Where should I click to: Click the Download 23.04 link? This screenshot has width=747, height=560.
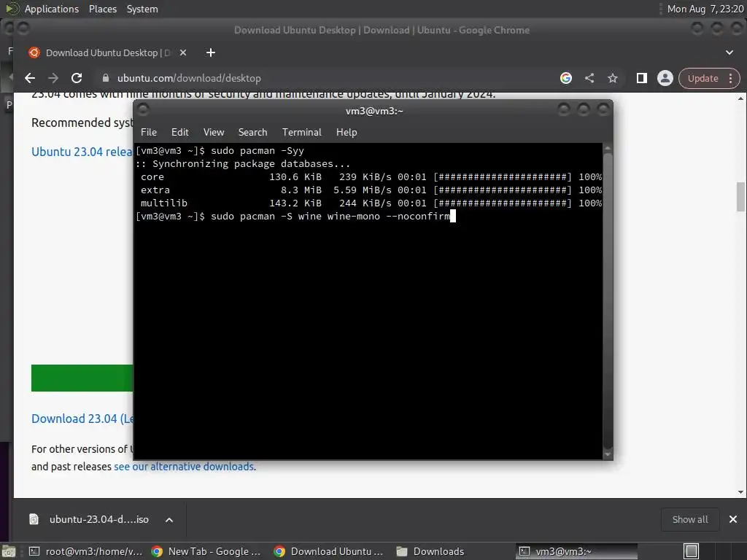tap(82, 419)
